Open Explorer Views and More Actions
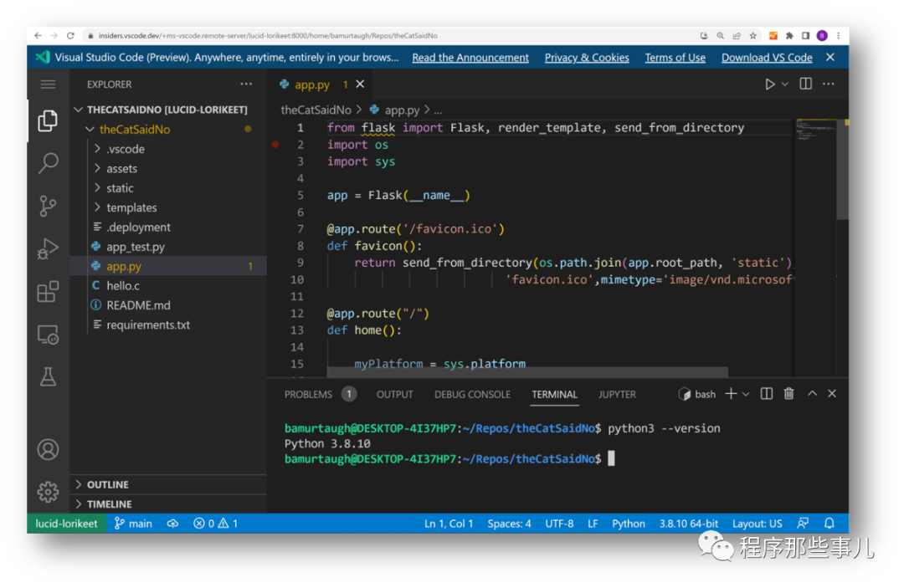Image resolution: width=904 pixels, height=588 pixels. point(246,84)
